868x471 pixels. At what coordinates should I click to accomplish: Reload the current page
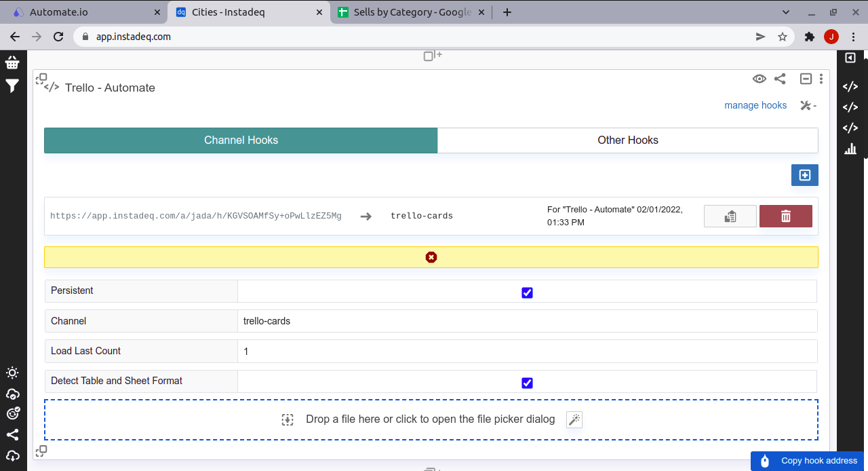pos(58,37)
